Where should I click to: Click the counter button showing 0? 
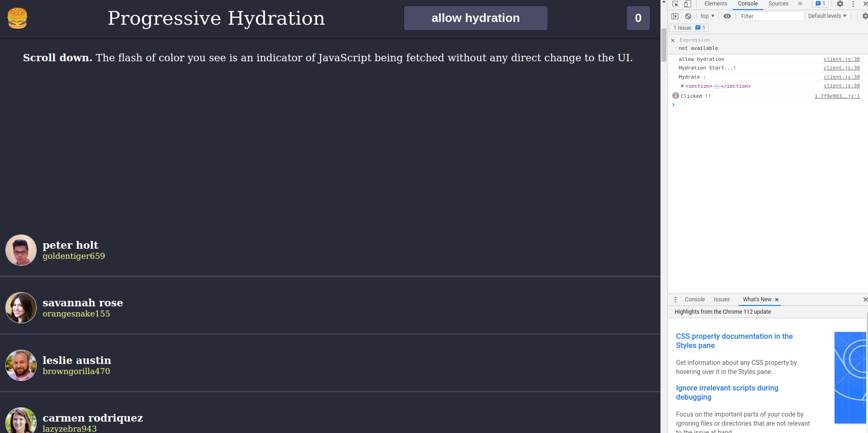tap(638, 18)
